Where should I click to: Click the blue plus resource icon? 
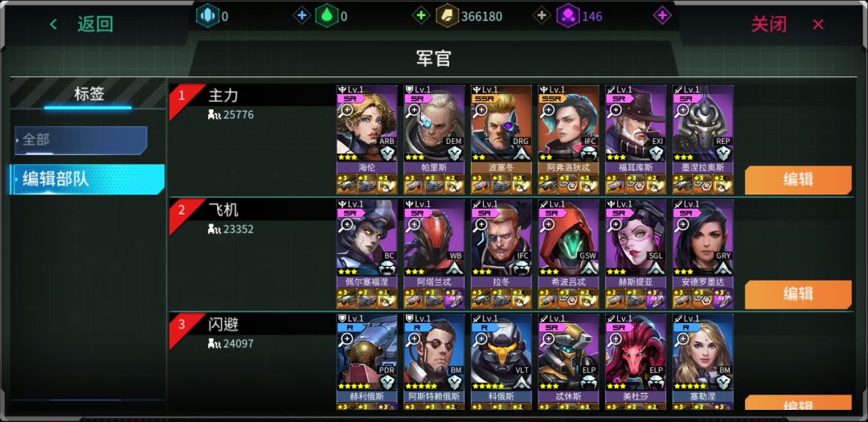point(301,15)
